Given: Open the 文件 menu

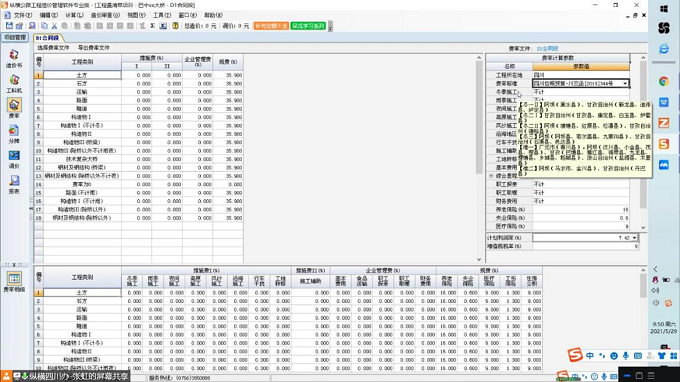Looking at the screenshot, I should [x=23, y=15].
